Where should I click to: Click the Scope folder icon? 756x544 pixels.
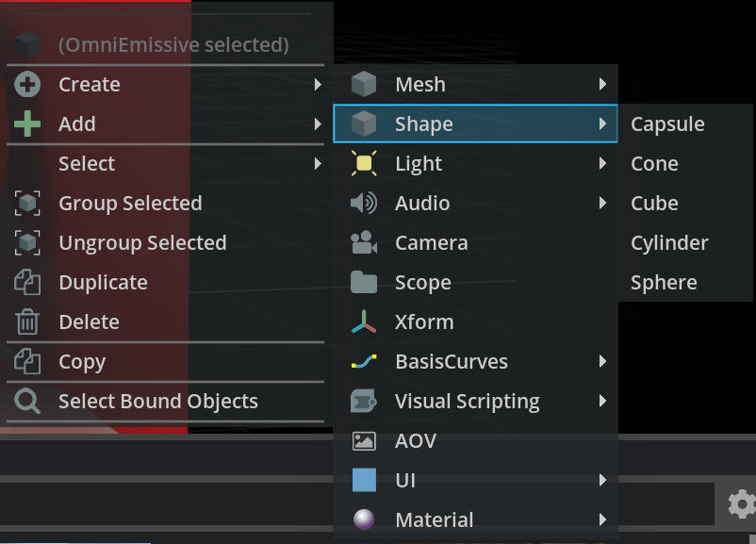364,283
